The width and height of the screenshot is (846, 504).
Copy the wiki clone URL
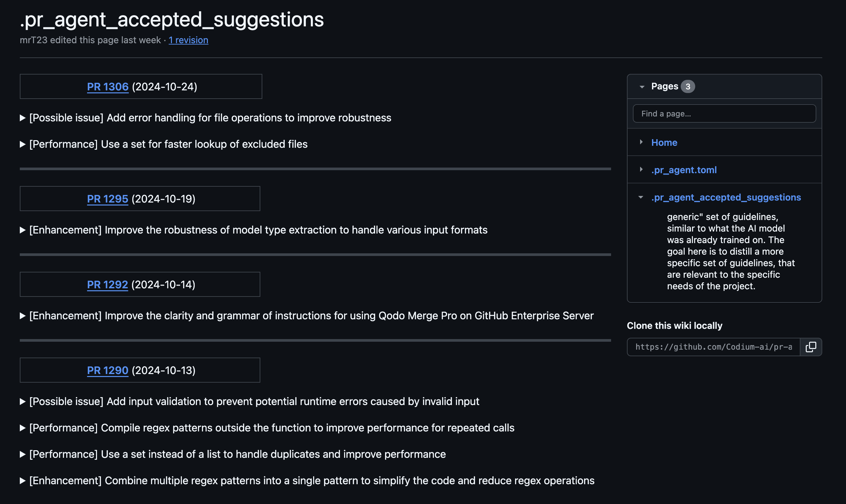(x=810, y=347)
